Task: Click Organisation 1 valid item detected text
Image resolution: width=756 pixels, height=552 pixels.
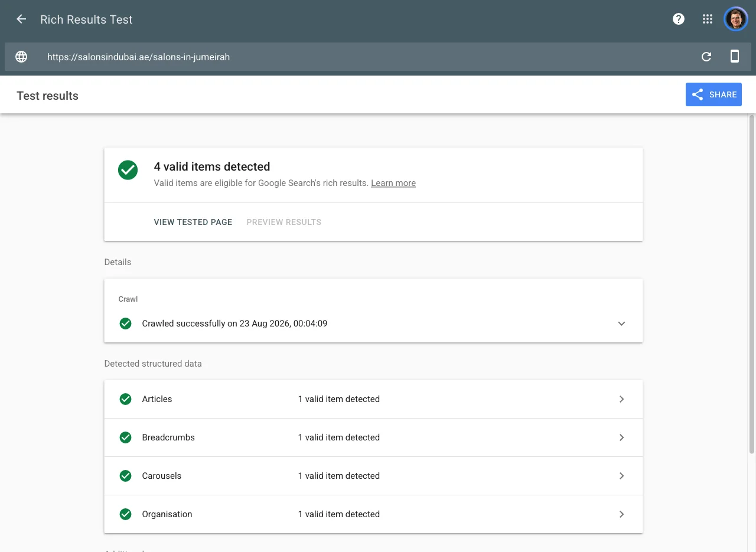Action: pyautogui.click(x=339, y=514)
